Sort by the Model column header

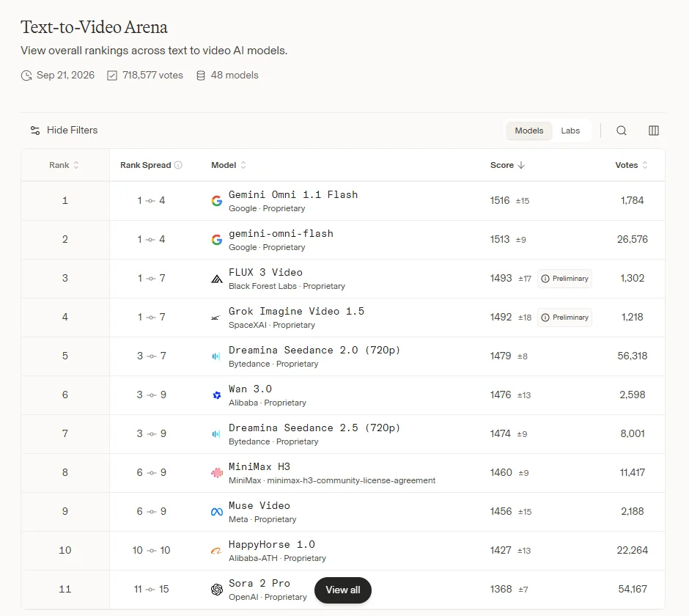pos(229,165)
